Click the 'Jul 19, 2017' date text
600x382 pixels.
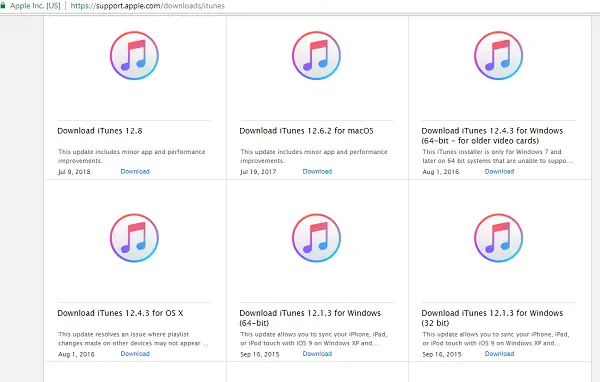[258, 172]
